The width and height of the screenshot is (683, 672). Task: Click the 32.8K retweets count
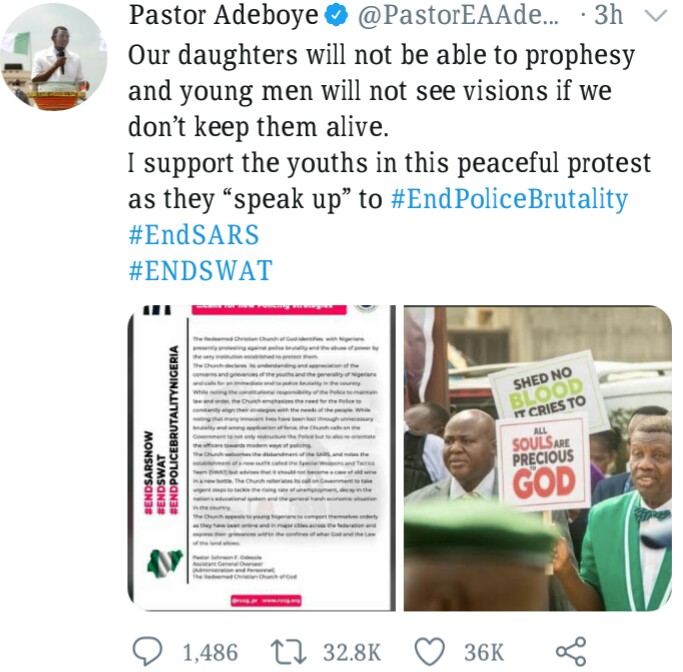tap(352, 652)
